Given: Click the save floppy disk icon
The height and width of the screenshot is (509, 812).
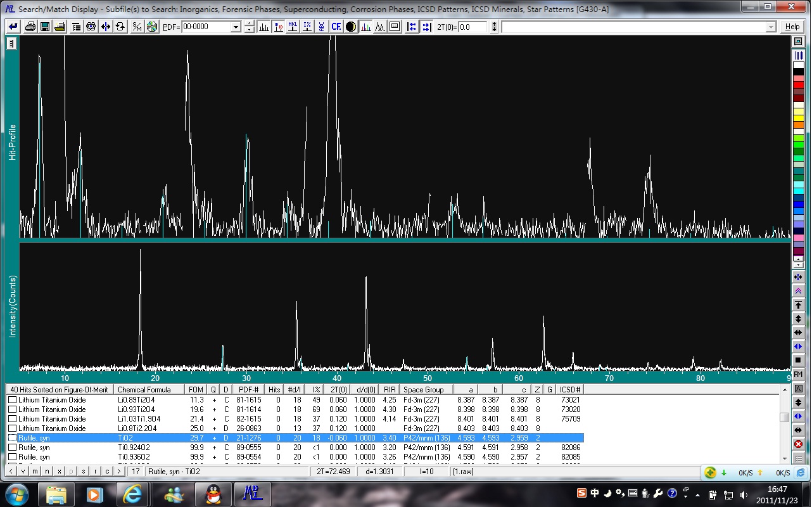Looking at the screenshot, I should point(45,27).
